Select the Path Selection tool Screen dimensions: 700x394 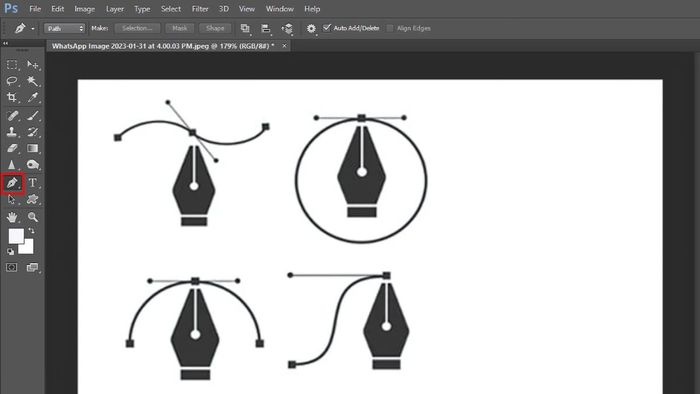point(12,199)
